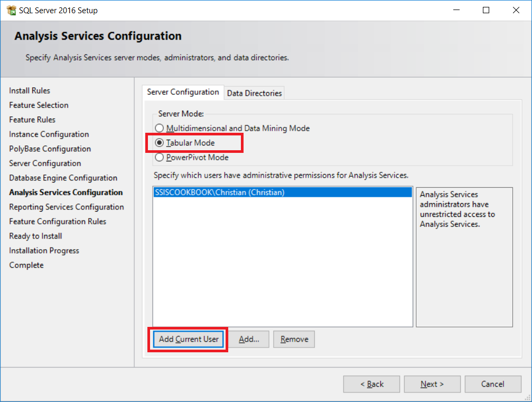Image resolution: width=532 pixels, height=402 pixels.
Task: Click Database Engine Configuration step
Action: point(63,178)
